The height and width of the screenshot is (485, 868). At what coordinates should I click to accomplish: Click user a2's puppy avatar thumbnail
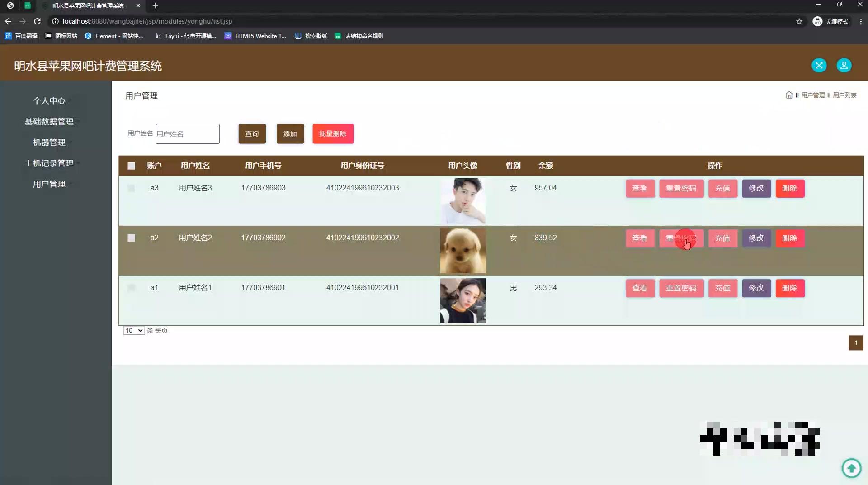click(462, 250)
